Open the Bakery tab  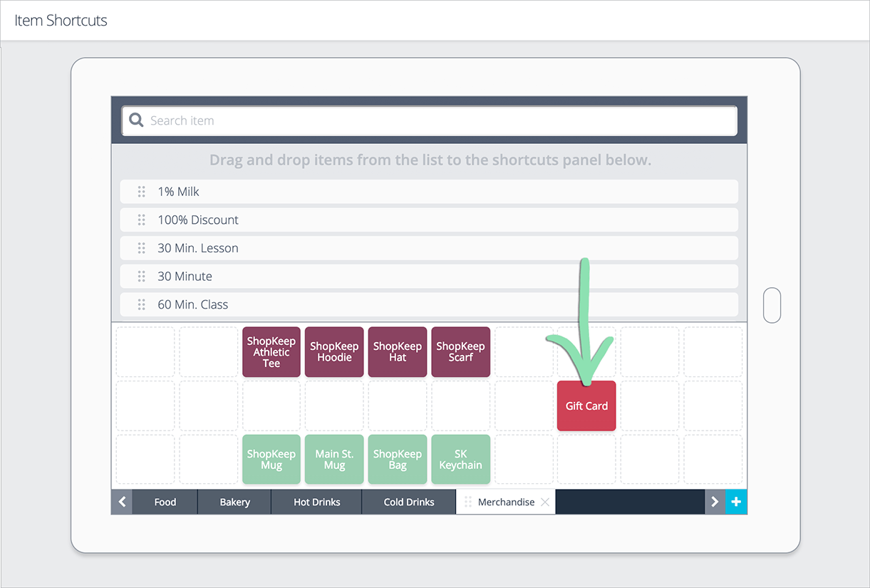[234, 502]
